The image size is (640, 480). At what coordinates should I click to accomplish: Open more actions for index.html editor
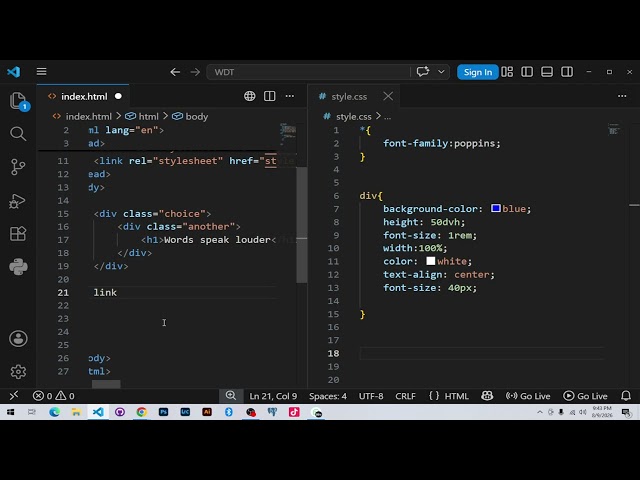point(290,96)
